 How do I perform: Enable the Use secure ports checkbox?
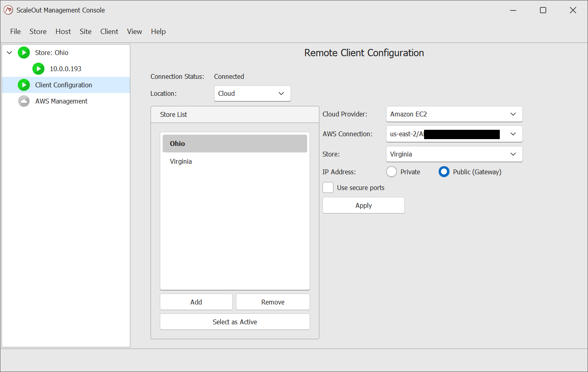(328, 188)
